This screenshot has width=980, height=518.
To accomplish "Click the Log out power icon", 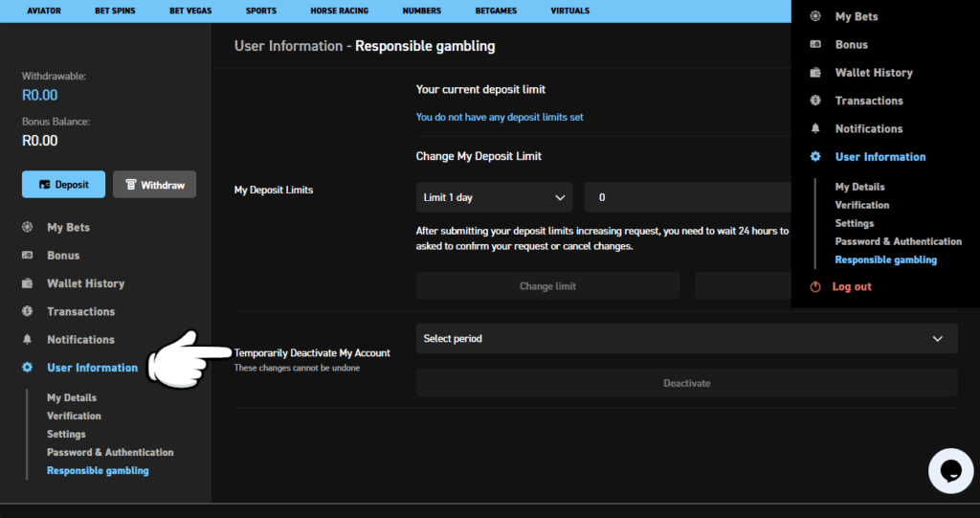I will [x=815, y=286].
